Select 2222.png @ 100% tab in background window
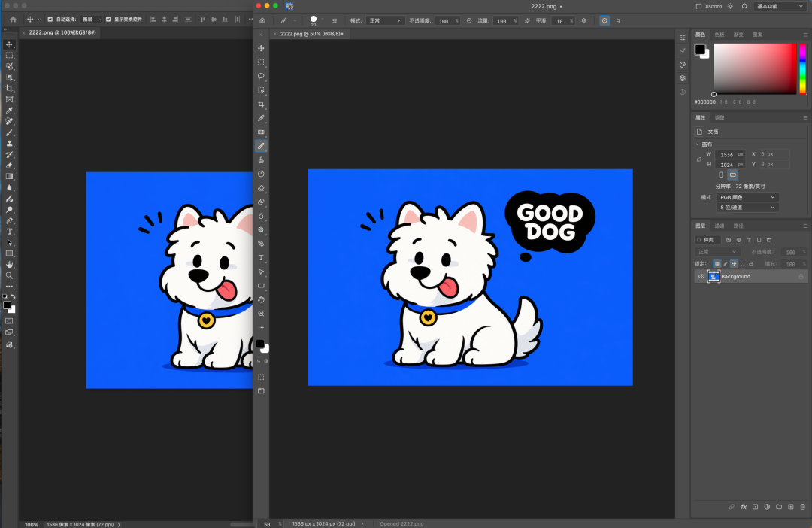This screenshot has width=812, height=528. [x=62, y=32]
